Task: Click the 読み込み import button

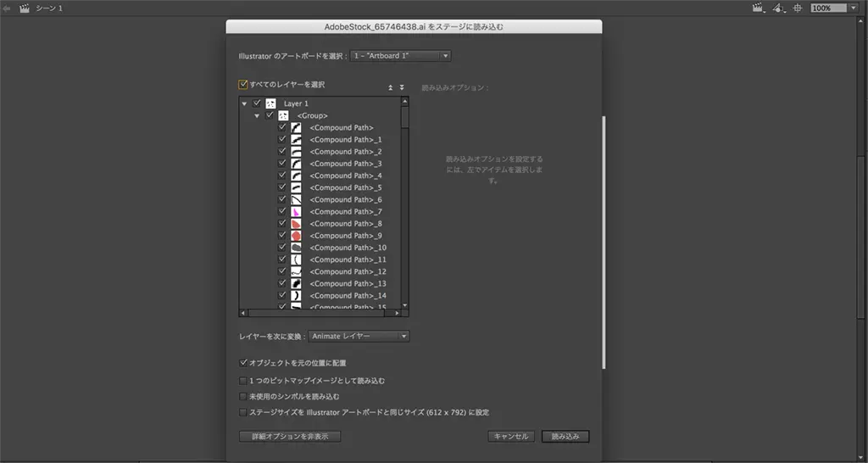Action: pyautogui.click(x=565, y=437)
